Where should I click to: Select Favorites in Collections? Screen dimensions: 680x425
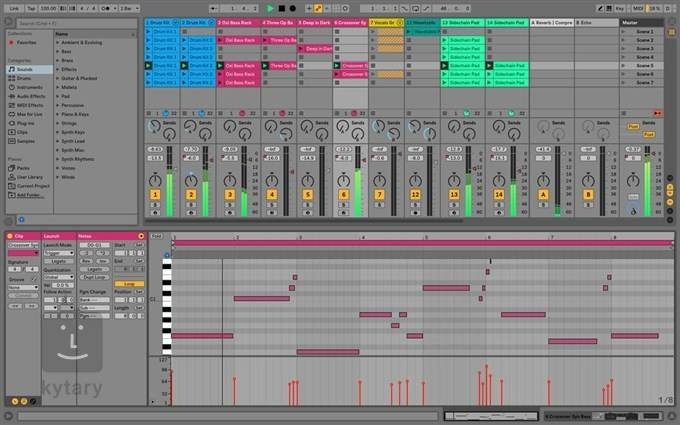[x=26, y=42]
